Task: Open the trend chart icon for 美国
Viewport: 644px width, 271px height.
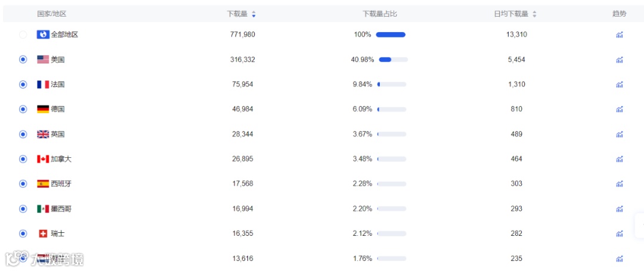Action: [x=620, y=60]
